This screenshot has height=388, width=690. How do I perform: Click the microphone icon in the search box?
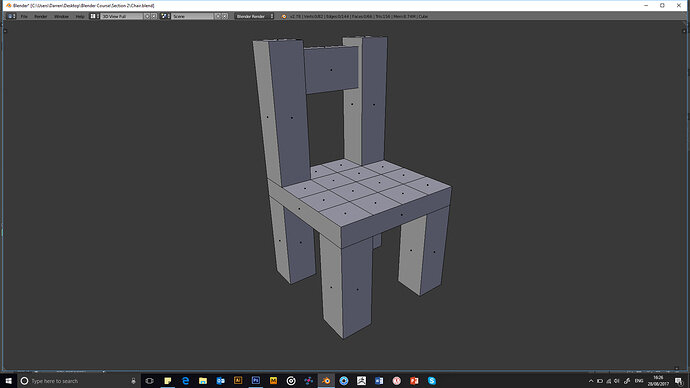(133, 381)
